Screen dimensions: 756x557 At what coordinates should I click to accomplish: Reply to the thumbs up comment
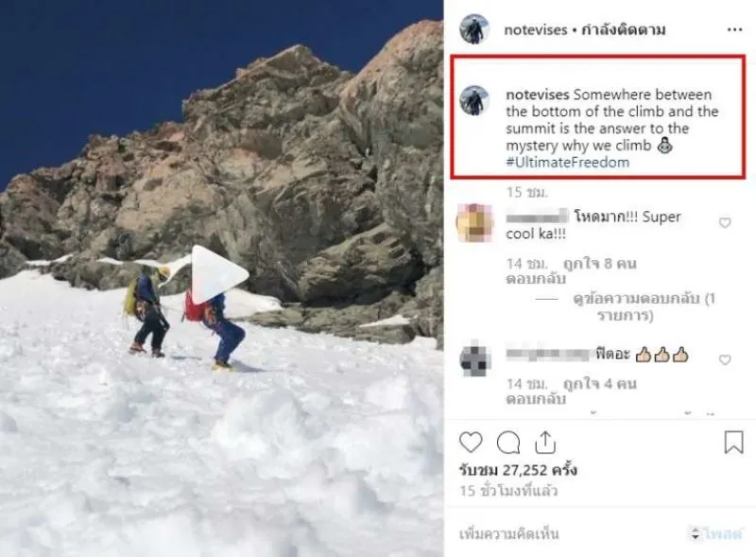point(536,399)
